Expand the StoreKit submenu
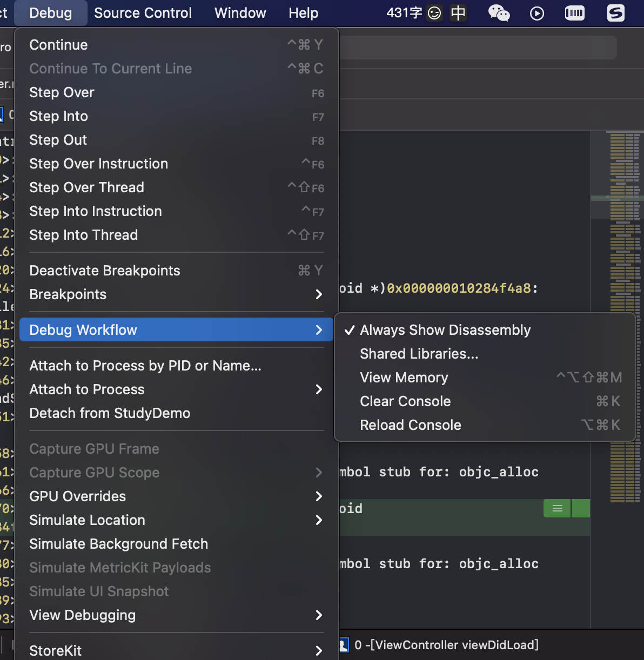644x660 pixels. [176, 651]
